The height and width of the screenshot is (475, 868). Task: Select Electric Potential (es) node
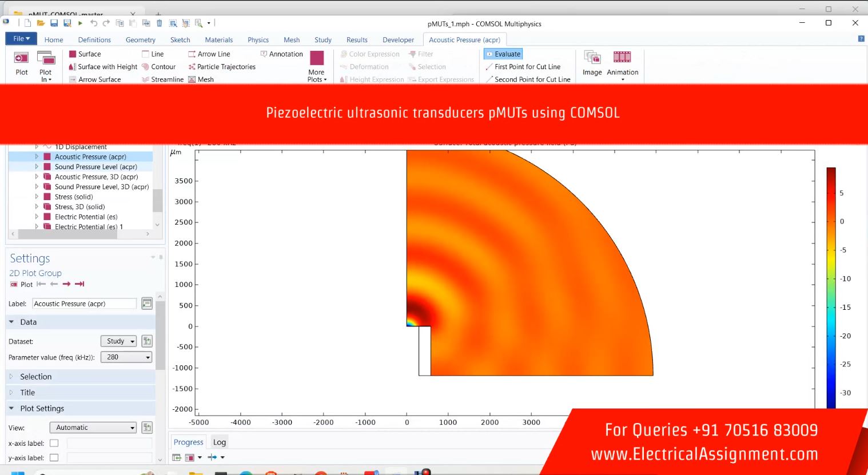(86, 217)
